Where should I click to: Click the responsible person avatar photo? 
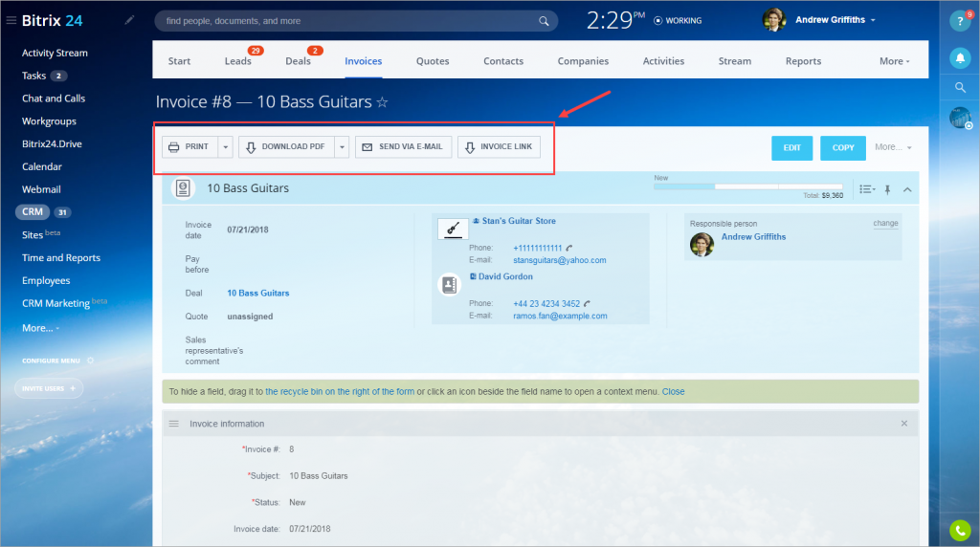702,244
